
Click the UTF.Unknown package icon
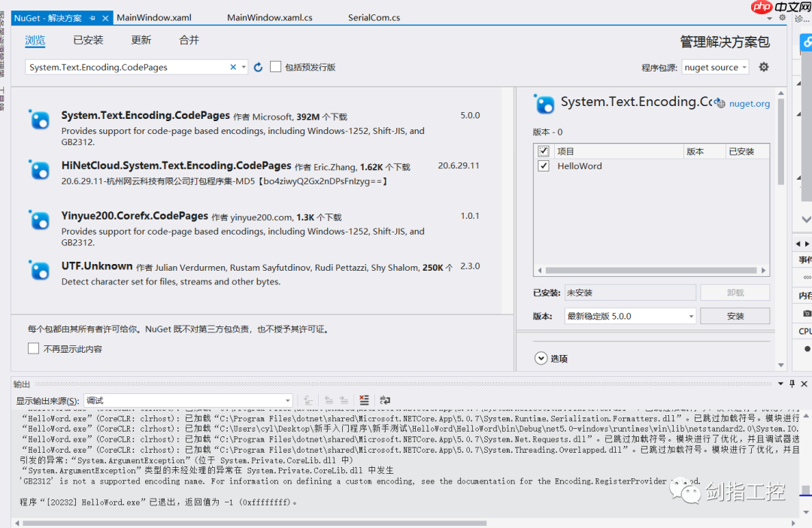(39, 270)
